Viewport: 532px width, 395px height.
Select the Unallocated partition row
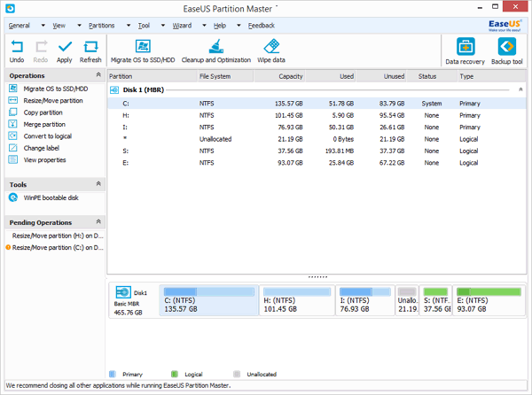pos(317,139)
